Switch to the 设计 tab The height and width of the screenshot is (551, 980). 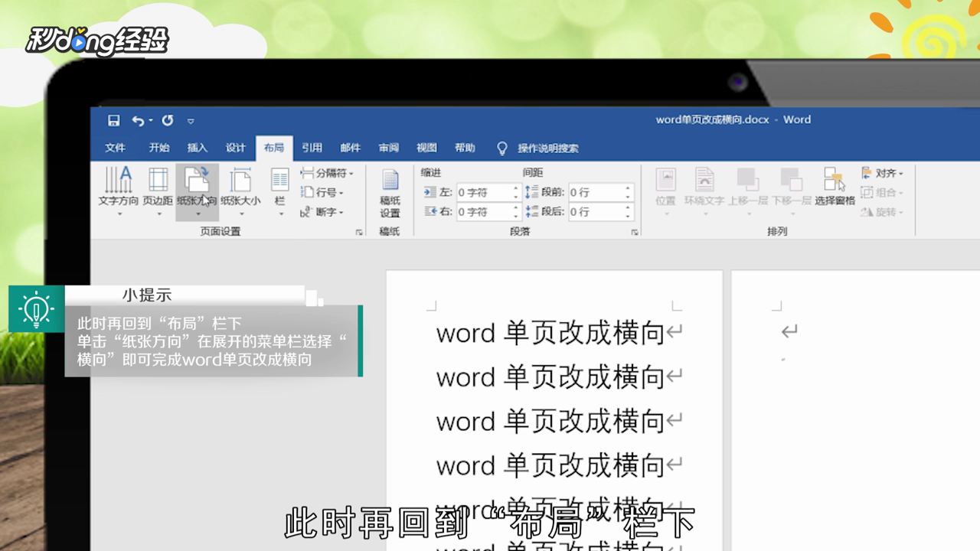pos(236,148)
